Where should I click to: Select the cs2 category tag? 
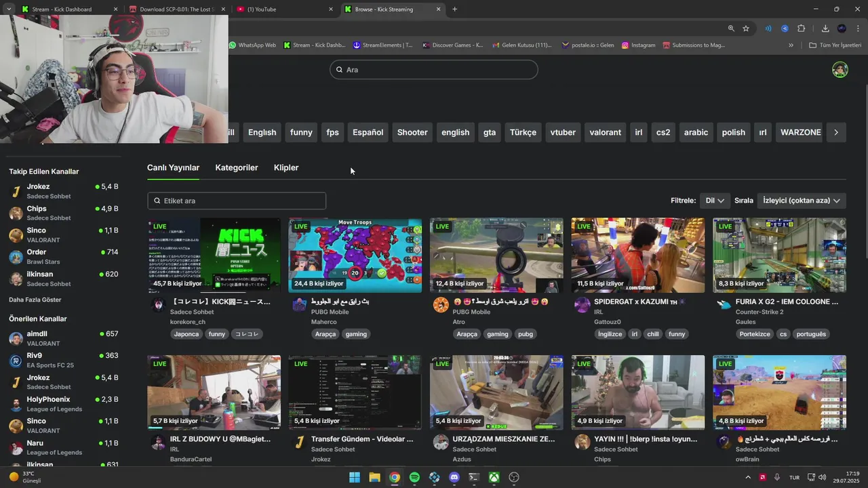pyautogui.click(x=663, y=132)
